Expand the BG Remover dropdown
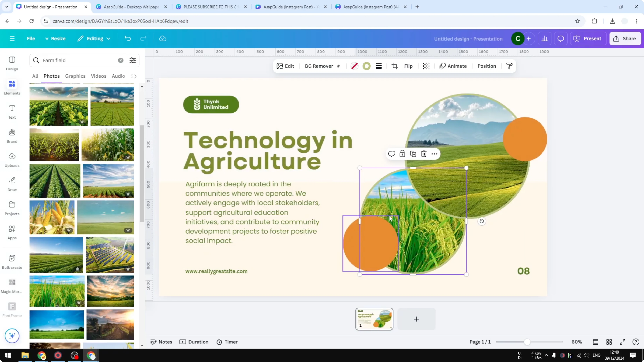Viewport: 644px width, 362px height. point(339,66)
